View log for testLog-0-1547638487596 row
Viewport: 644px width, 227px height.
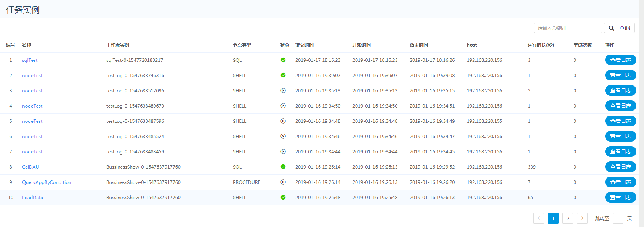(621, 121)
